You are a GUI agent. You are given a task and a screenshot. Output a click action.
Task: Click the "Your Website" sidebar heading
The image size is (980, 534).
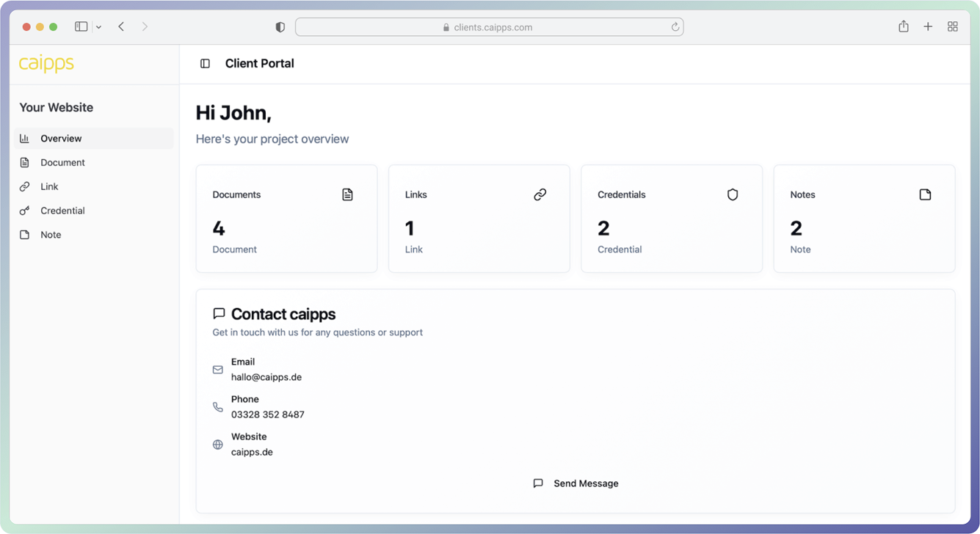(57, 108)
